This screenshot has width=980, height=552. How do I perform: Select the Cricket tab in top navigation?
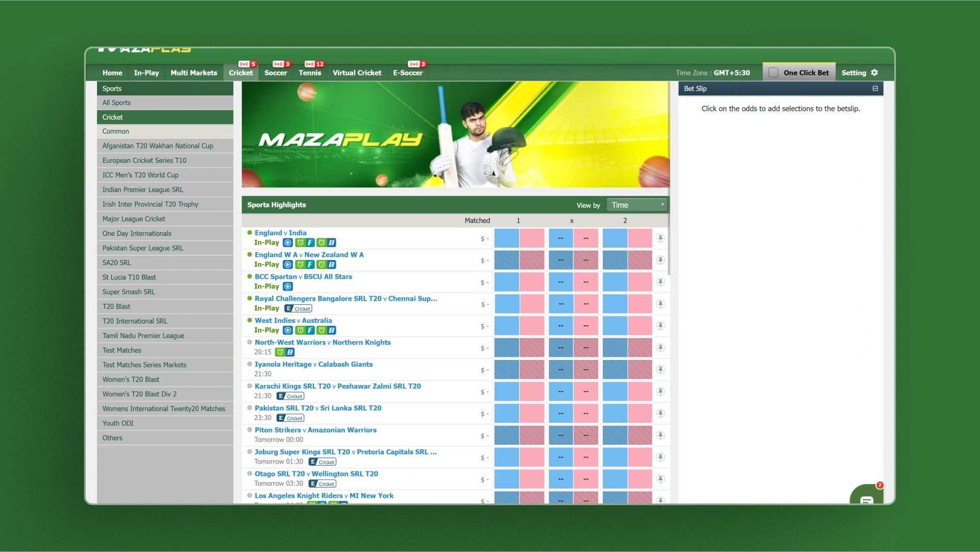pos(241,73)
